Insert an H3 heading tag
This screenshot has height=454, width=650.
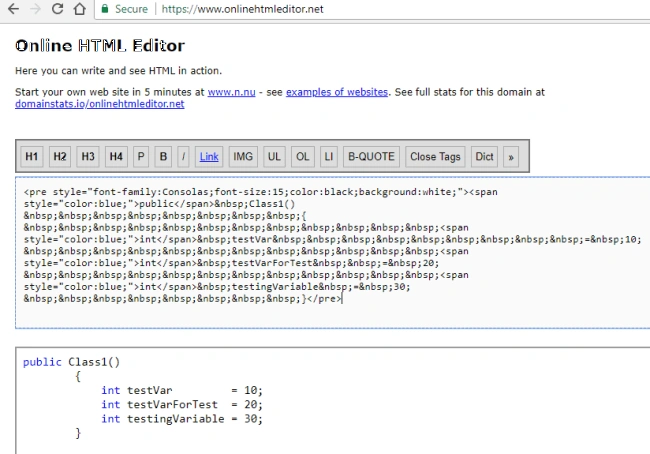click(88, 157)
